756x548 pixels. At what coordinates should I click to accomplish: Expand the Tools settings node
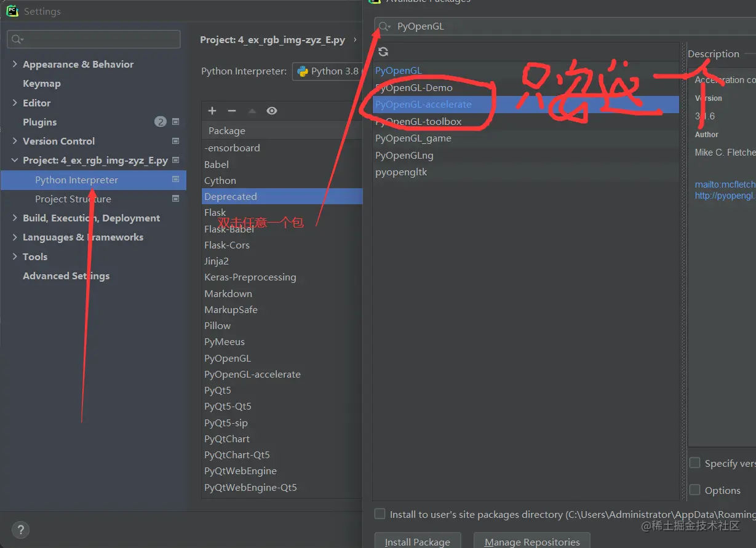coord(15,256)
